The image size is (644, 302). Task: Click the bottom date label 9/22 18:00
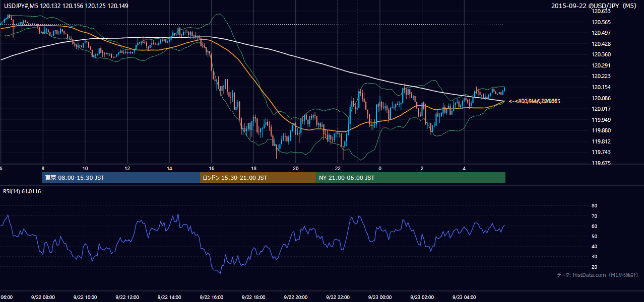tap(253, 297)
